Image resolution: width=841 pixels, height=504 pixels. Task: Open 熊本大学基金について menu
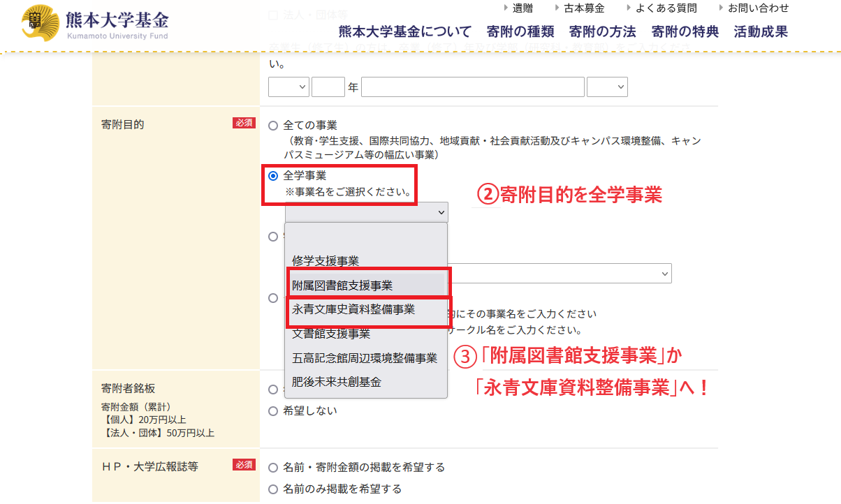(x=406, y=31)
